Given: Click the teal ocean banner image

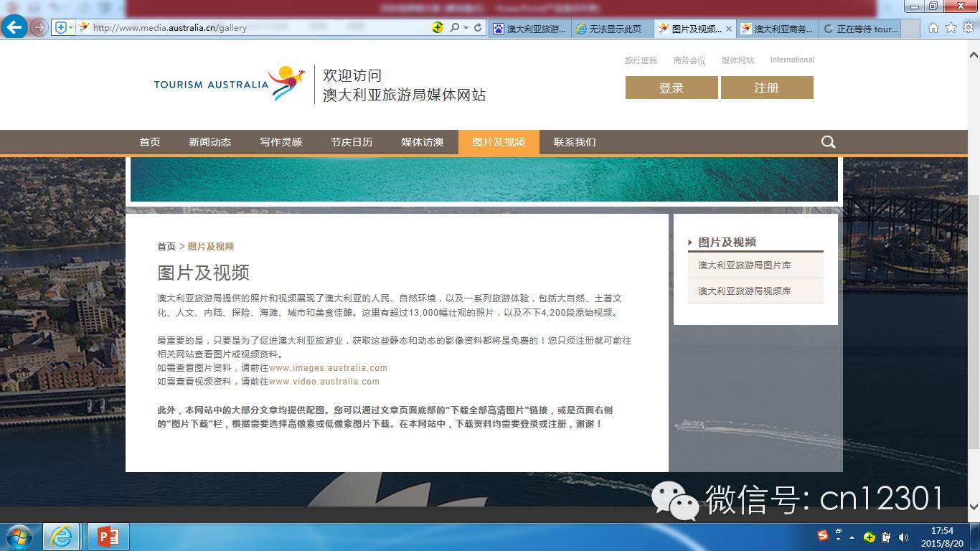Looking at the screenshot, I should pyautogui.click(x=484, y=179).
